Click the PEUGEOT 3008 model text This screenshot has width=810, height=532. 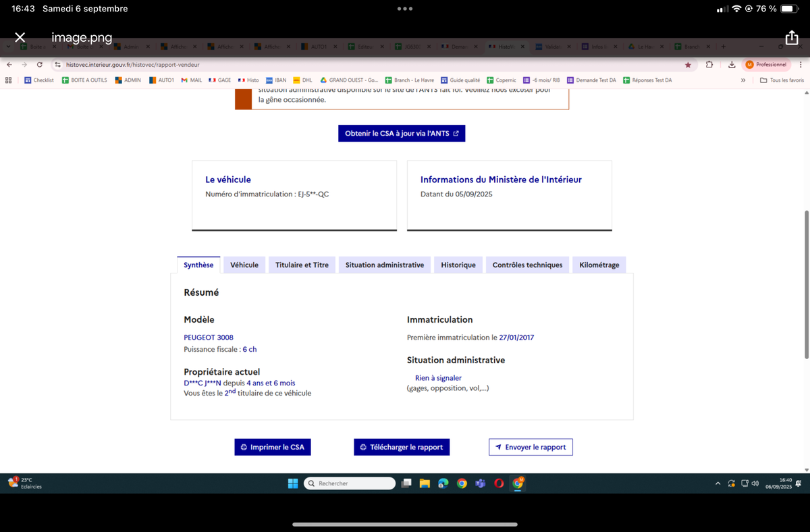point(209,337)
